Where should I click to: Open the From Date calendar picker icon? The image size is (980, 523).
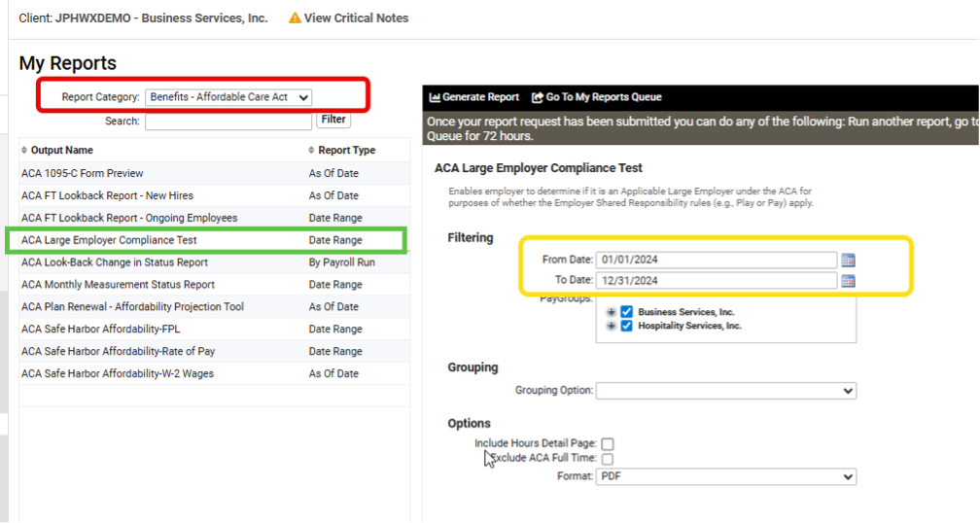pyautogui.click(x=848, y=261)
